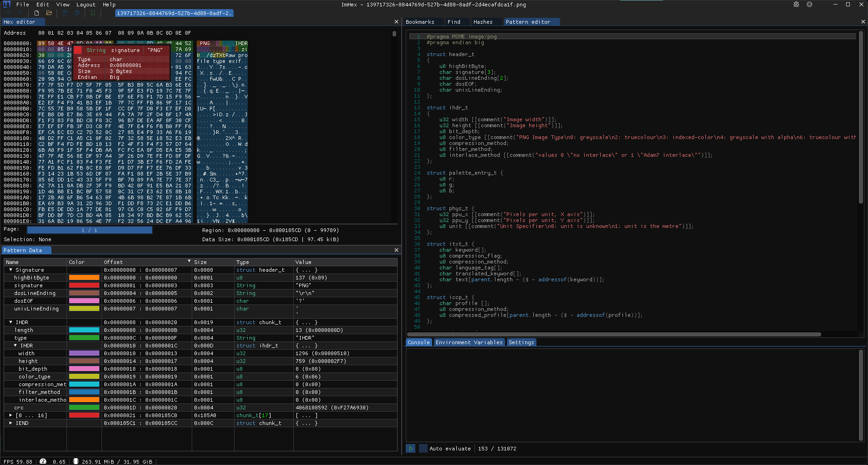Collapse the Signature entry in Pattern Data
The height and width of the screenshot is (465, 868).
[10, 270]
